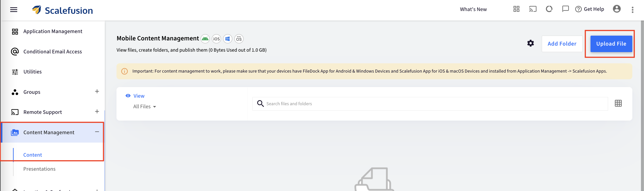644x191 pixels.
Task: Click the Mobile Content Management heading
Action: [x=157, y=38]
